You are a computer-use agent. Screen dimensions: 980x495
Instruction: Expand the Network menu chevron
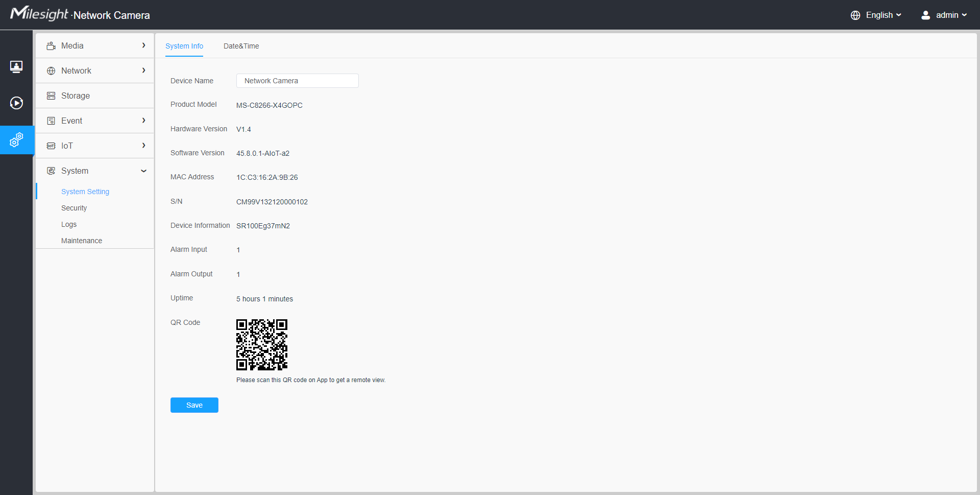[x=144, y=70]
